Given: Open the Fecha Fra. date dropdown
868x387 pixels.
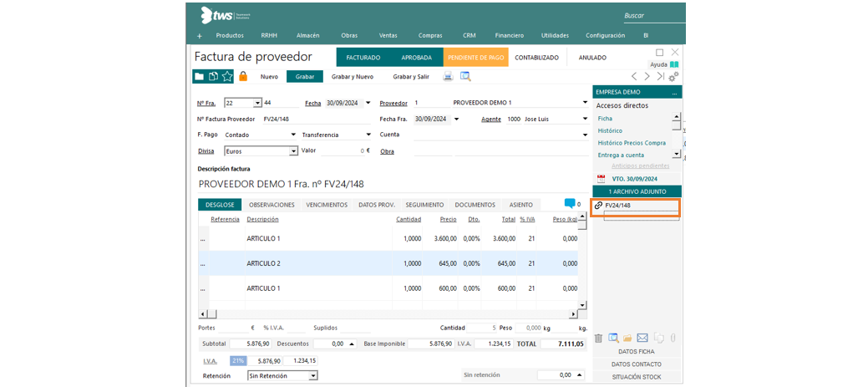Looking at the screenshot, I should pos(456,119).
